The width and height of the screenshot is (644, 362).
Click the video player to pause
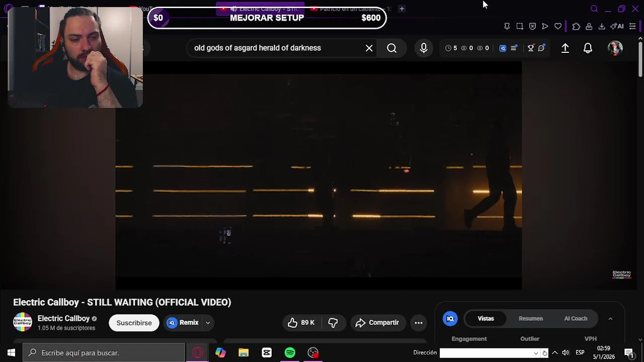318,176
